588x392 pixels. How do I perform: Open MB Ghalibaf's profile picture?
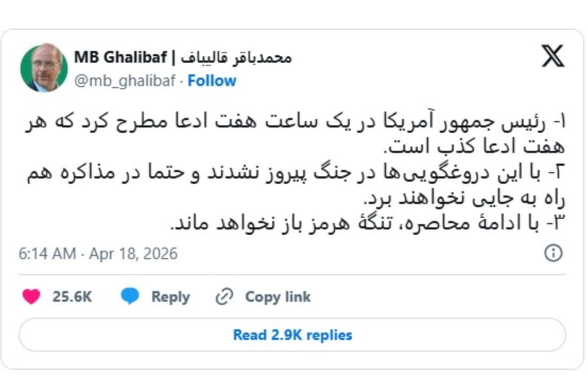click(x=44, y=67)
